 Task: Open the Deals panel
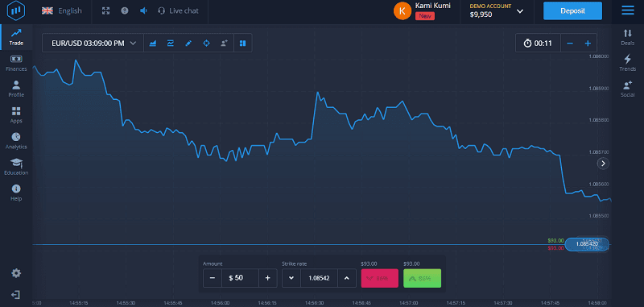tap(628, 37)
